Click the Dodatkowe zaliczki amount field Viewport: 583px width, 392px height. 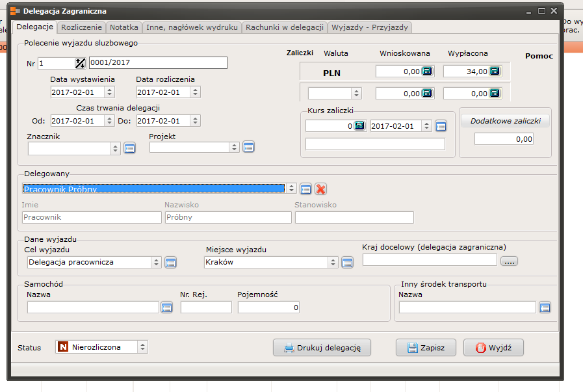coord(504,139)
